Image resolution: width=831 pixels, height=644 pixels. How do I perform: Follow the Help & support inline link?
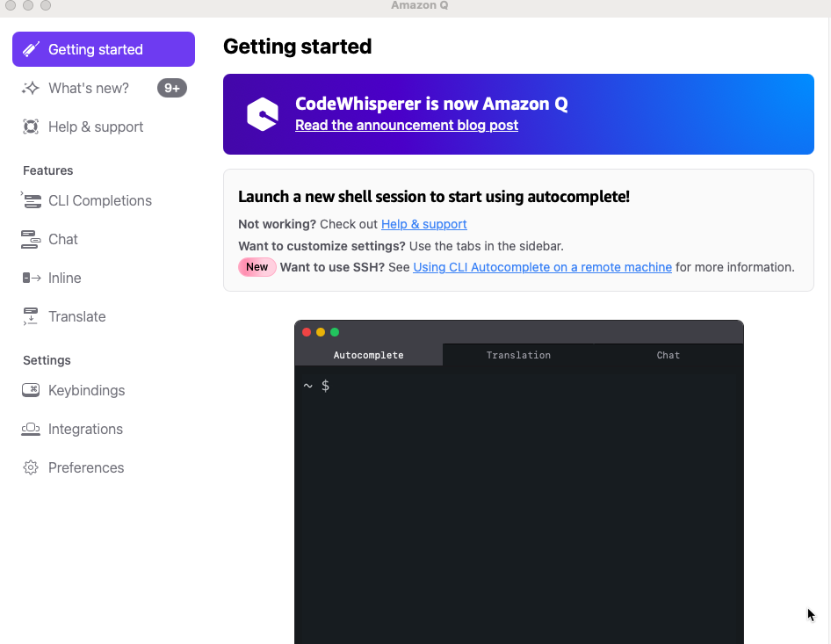pos(424,224)
